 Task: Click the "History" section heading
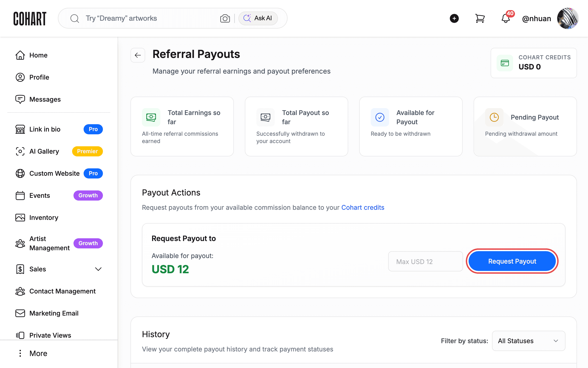point(156,334)
